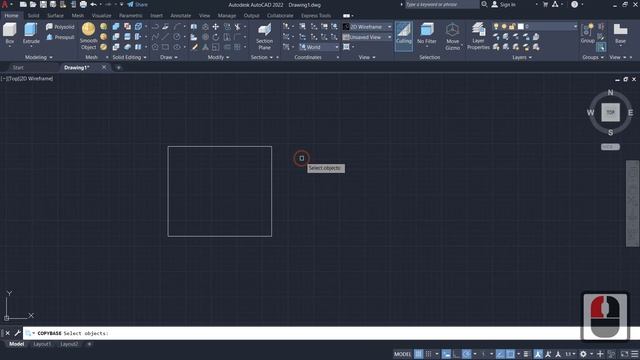Click the Share button

138,4
